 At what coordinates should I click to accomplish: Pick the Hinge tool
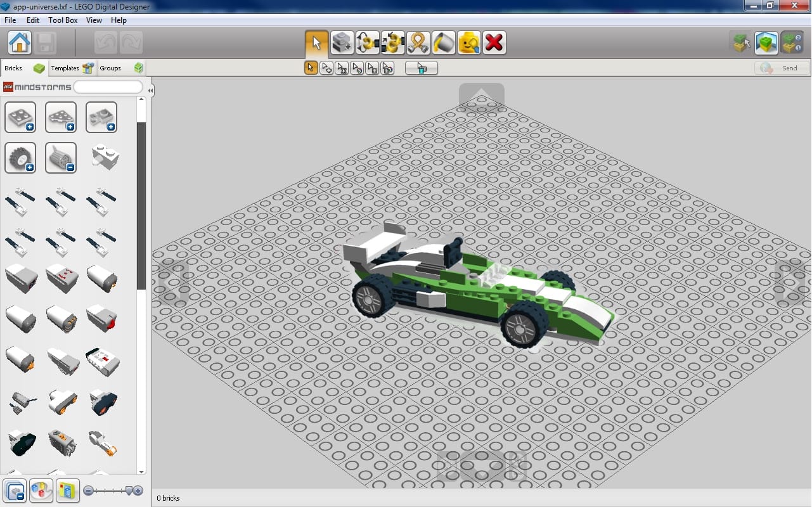[x=367, y=42]
